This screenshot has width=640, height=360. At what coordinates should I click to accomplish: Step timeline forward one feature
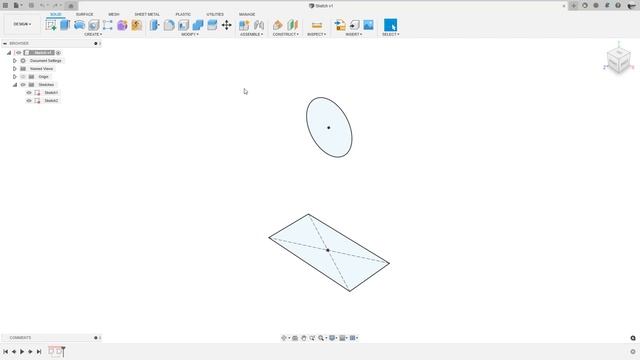point(30,351)
